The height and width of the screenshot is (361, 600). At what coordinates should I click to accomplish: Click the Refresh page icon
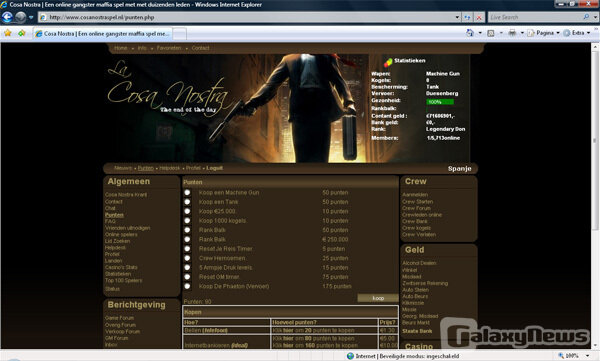pyautogui.click(x=468, y=17)
